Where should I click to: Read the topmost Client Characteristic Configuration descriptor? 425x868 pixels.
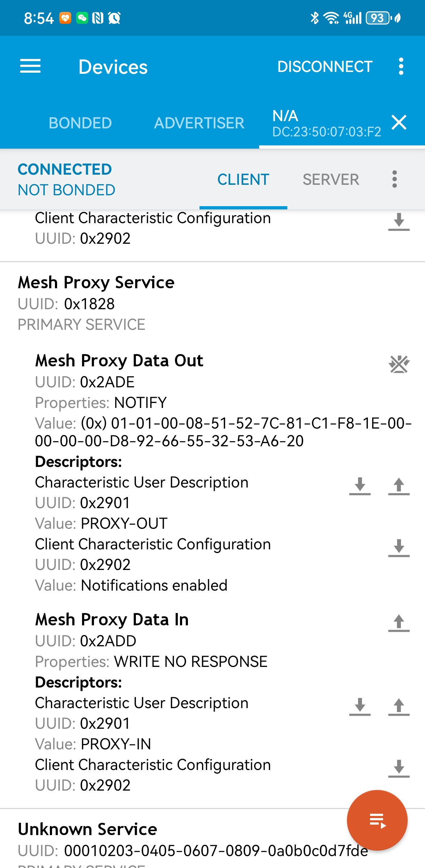pos(399,221)
